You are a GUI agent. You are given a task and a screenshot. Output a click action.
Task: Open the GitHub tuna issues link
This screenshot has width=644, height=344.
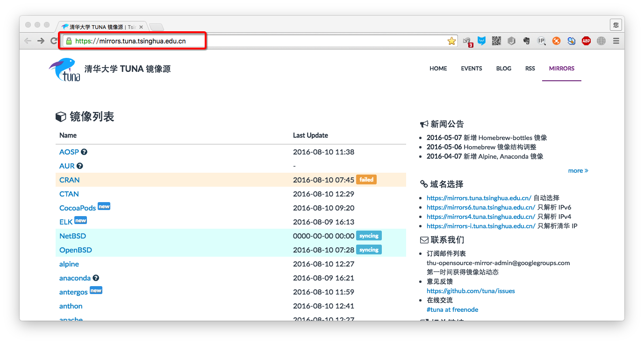pos(471,291)
